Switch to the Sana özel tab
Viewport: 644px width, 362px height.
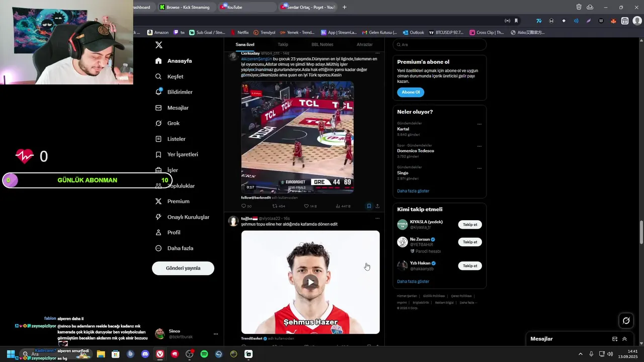[245, 44]
